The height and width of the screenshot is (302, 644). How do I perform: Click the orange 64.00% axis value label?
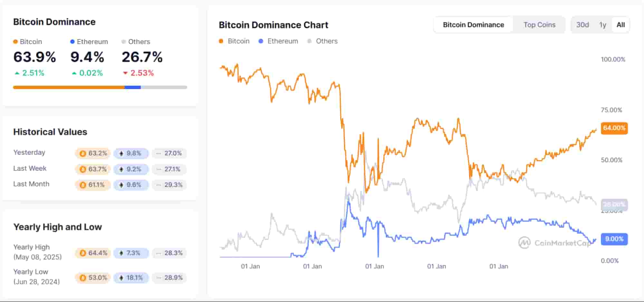click(614, 128)
